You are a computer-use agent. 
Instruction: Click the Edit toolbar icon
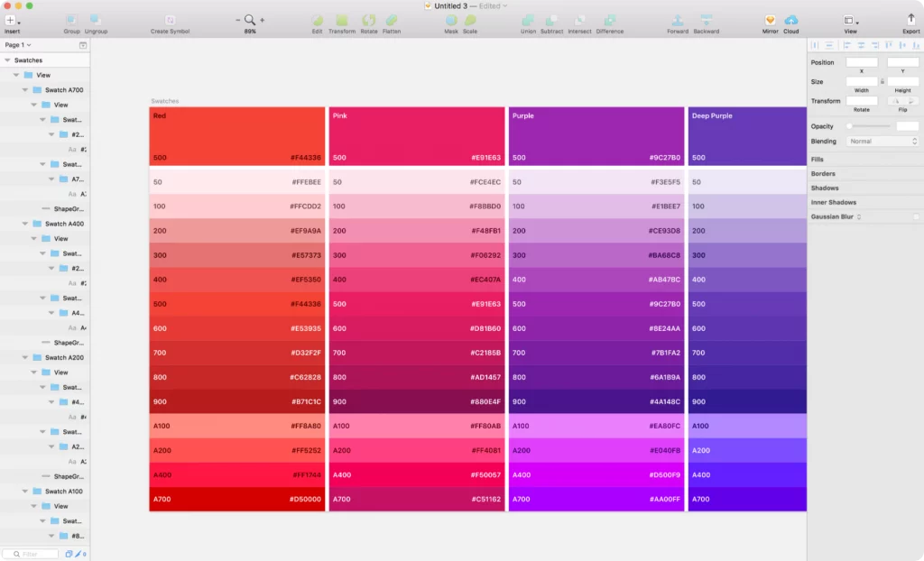317,20
